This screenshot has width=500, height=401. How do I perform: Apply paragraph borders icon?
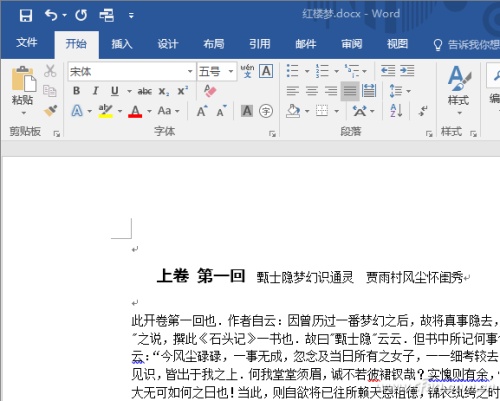pos(322,111)
